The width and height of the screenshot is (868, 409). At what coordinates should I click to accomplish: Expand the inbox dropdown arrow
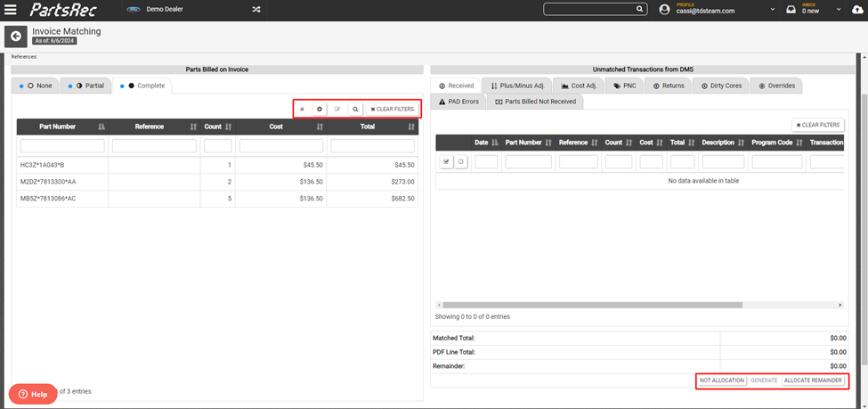[x=839, y=10]
